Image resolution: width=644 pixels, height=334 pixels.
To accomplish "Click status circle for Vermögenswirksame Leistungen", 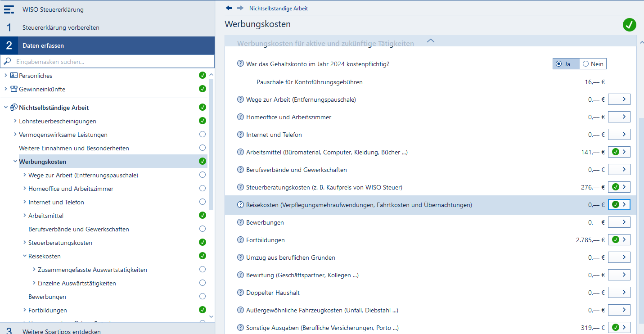I will (203, 134).
